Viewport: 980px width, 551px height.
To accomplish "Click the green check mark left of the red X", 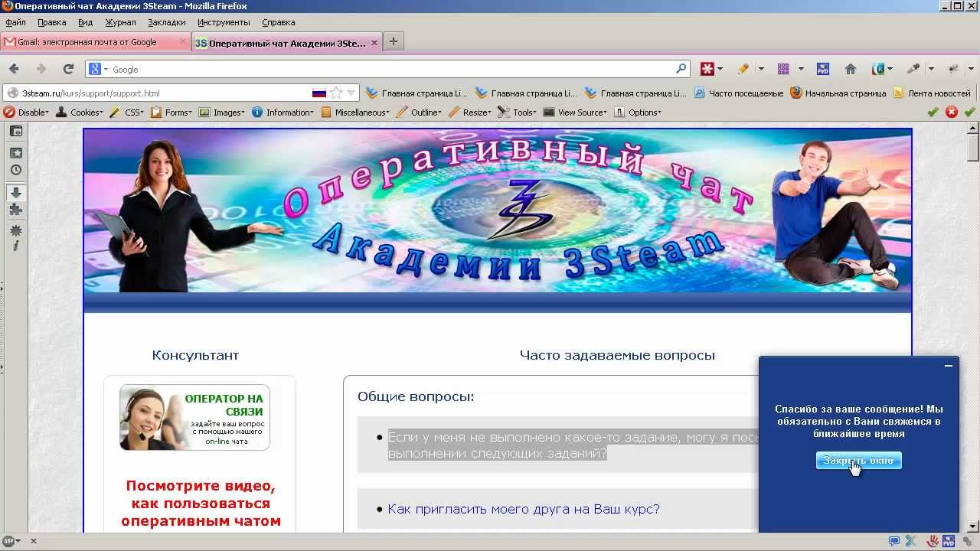I will (933, 112).
